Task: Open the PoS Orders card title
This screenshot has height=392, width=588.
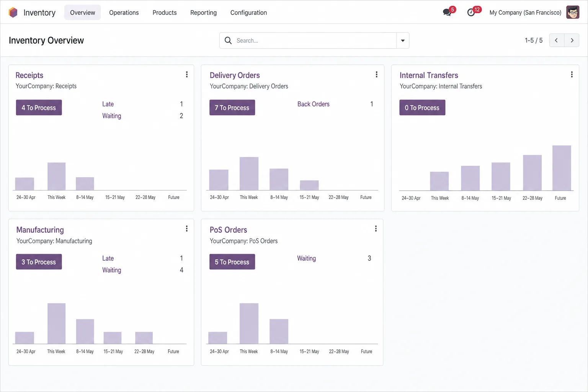Action: (228, 230)
